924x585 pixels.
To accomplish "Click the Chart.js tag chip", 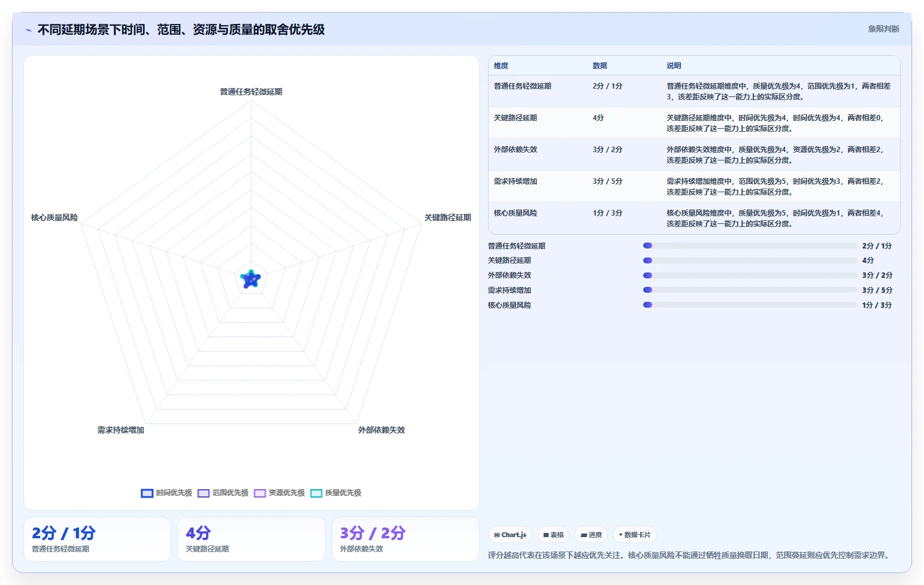I will [x=510, y=535].
